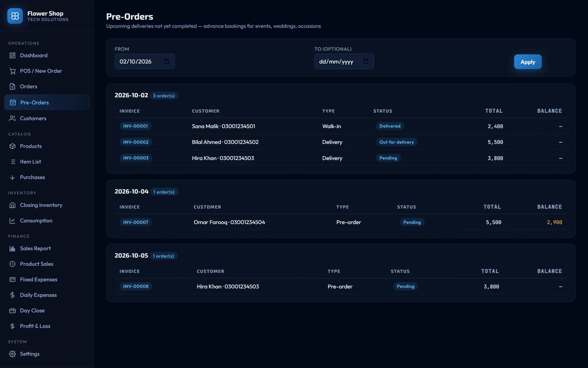Click the Closing Inventory warehouse icon
Viewport: 588px width, 368px height.
pos(12,205)
